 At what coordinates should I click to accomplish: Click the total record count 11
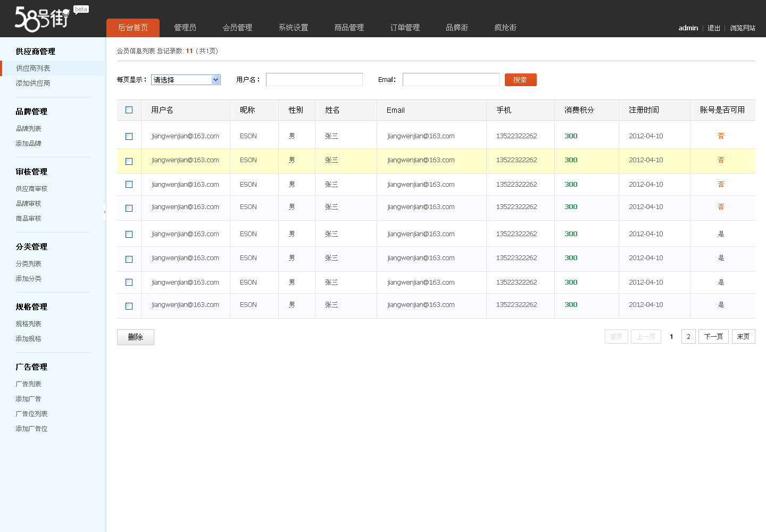(189, 51)
